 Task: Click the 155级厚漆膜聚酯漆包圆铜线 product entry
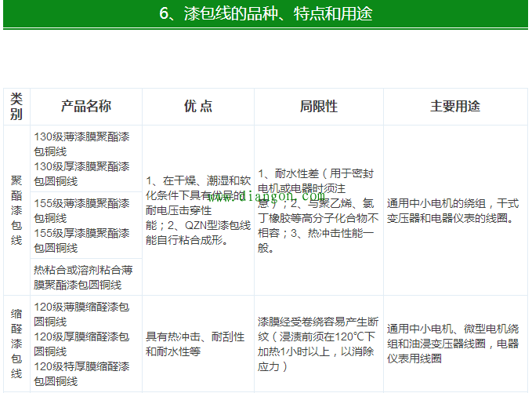[x=81, y=240]
